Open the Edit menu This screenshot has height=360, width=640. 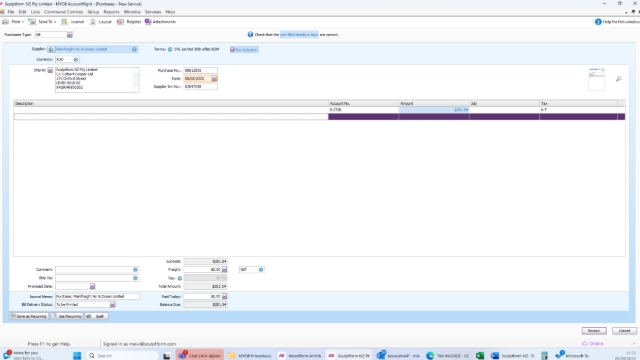[x=22, y=12]
